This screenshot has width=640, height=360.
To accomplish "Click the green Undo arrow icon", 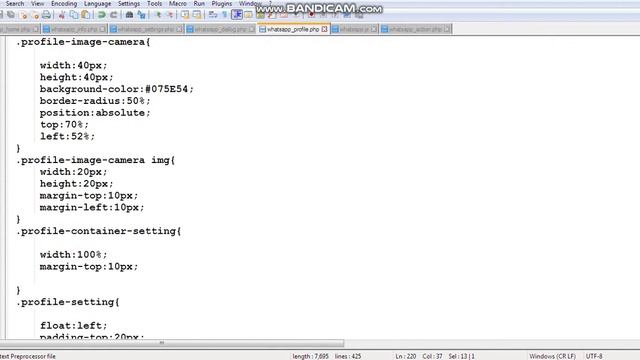I will [102, 15].
